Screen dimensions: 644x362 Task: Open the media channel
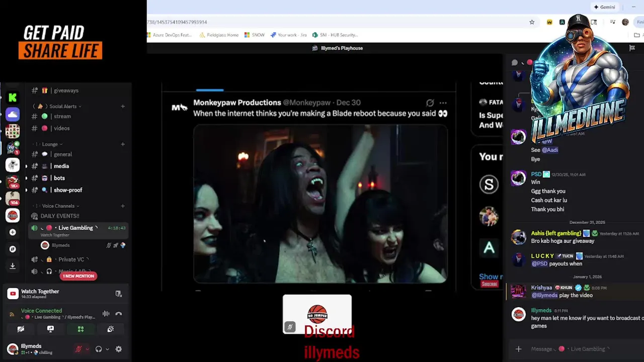(x=61, y=166)
